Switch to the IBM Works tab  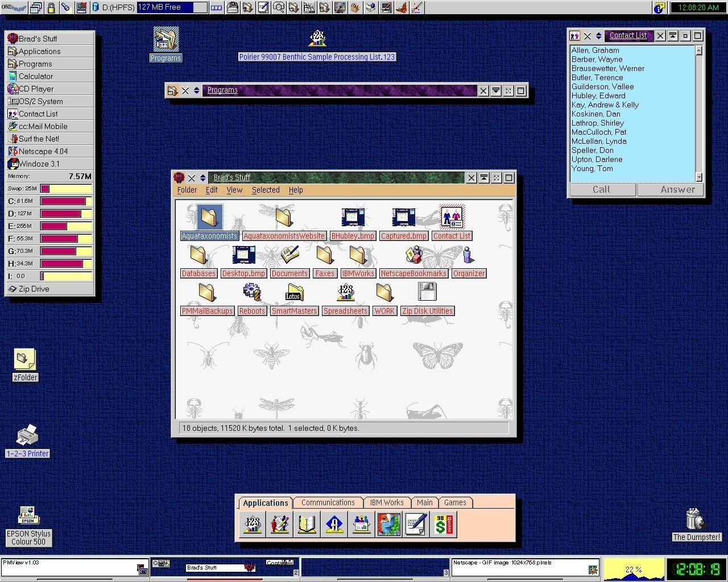[x=387, y=502]
